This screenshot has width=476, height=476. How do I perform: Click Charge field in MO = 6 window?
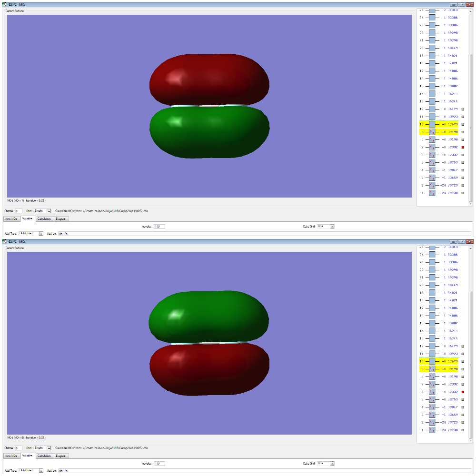[19, 448]
